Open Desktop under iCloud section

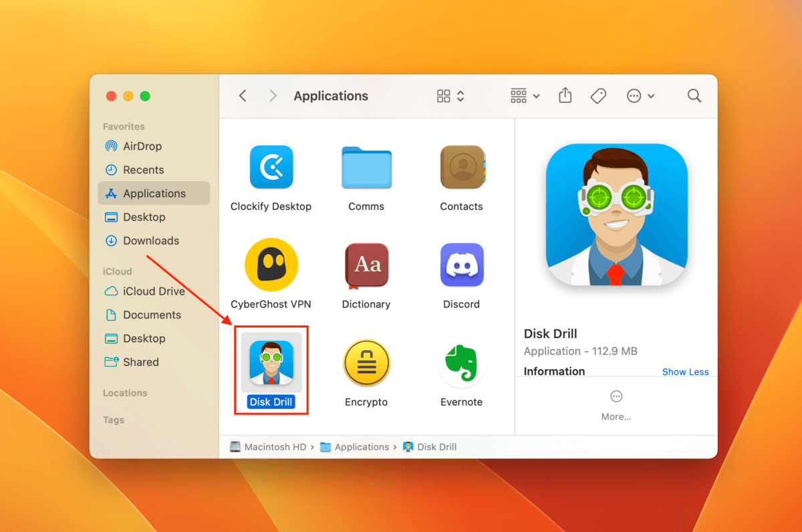click(154, 338)
